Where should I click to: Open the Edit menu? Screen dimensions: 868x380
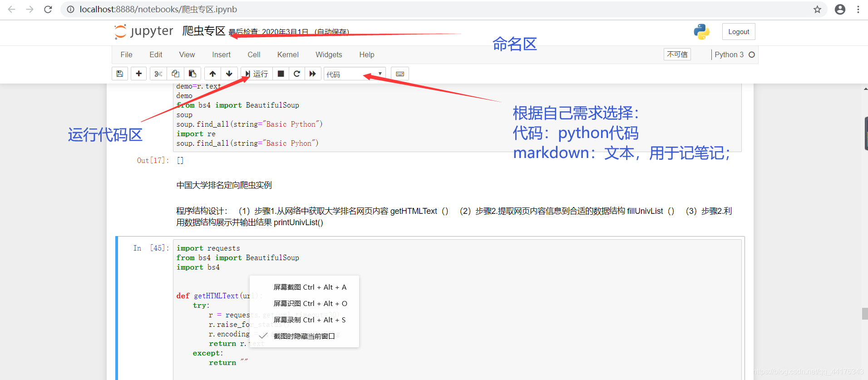pyautogui.click(x=156, y=54)
